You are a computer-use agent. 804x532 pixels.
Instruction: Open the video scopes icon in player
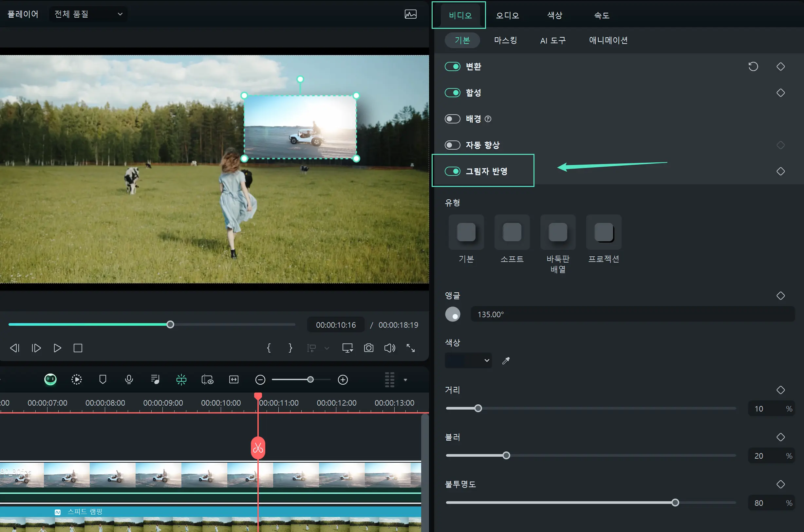pyautogui.click(x=410, y=14)
